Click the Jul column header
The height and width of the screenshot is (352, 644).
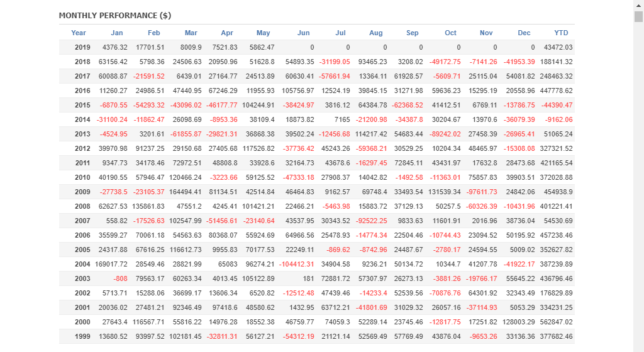point(341,33)
